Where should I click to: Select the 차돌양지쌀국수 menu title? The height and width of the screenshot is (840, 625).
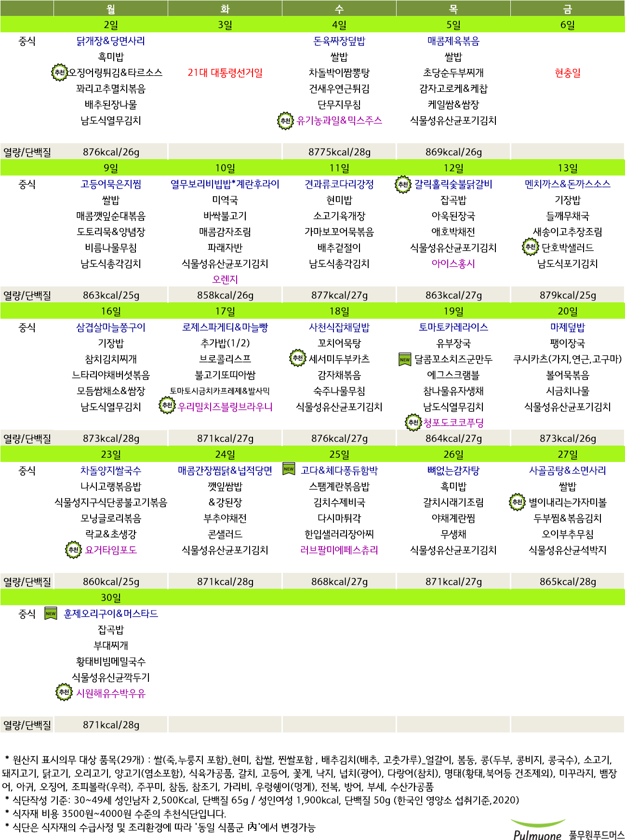(x=111, y=471)
